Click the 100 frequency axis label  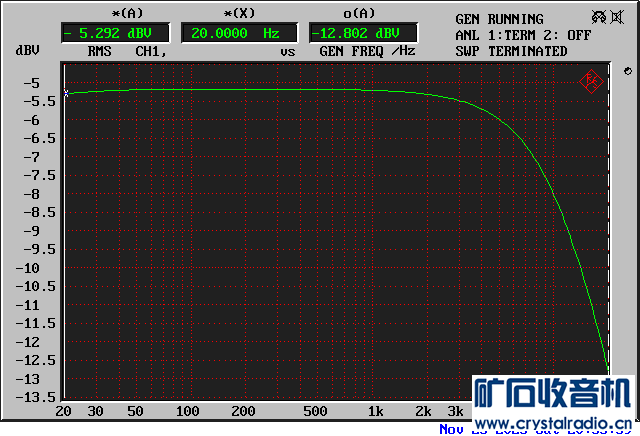point(187,411)
